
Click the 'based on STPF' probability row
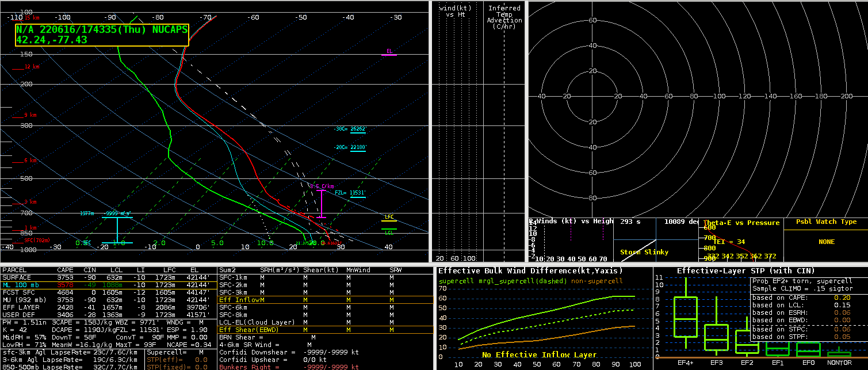click(808, 337)
